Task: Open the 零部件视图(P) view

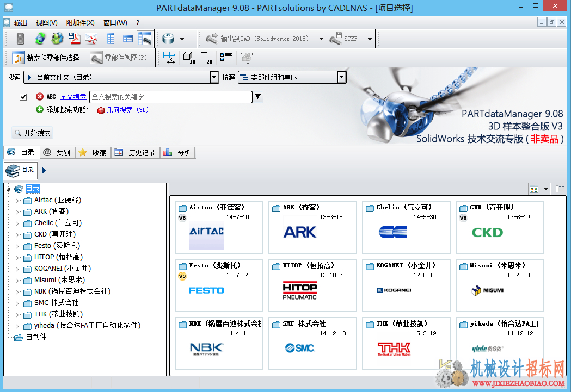Action: coord(119,58)
